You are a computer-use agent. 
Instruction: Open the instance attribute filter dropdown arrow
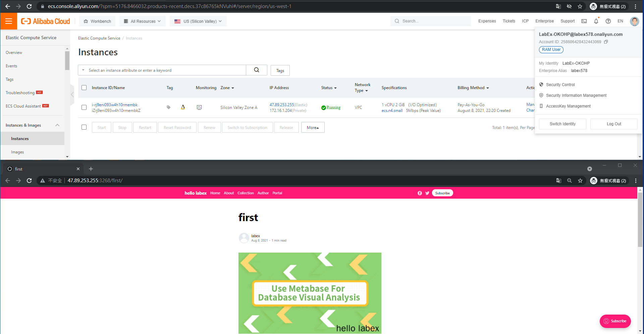(x=83, y=70)
